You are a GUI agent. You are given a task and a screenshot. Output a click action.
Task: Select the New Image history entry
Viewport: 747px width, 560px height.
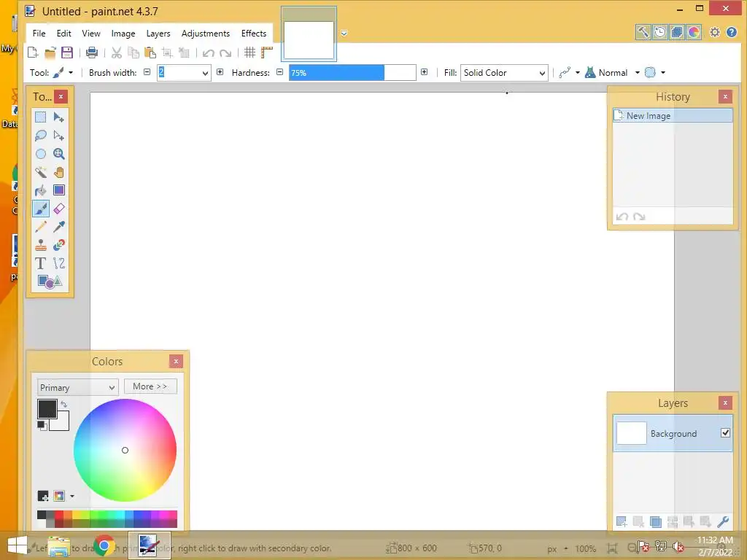click(672, 116)
